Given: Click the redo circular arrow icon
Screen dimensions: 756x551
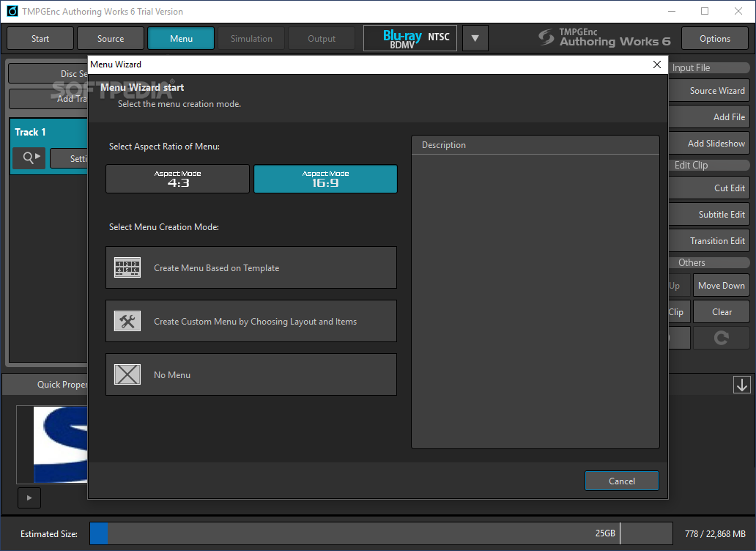Looking at the screenshot, I should pos(722,338).
